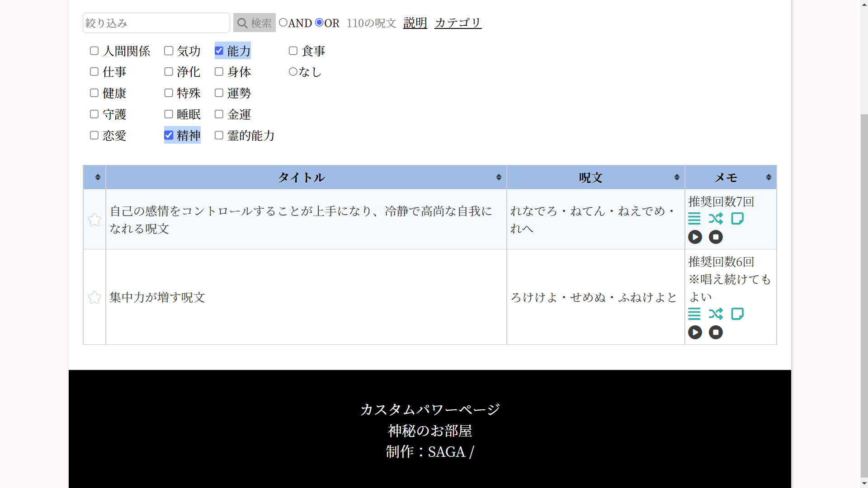This screenshot has width=868, height=488.
Task: Stop the second row spell audio
Action: 716,333
